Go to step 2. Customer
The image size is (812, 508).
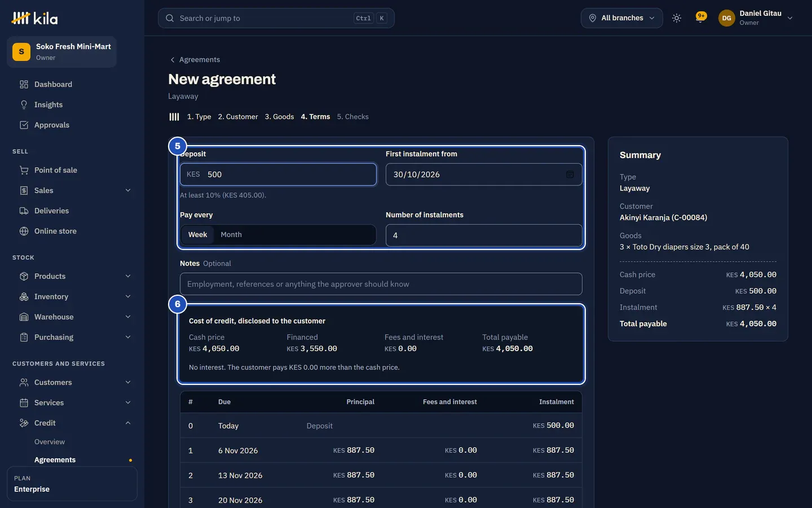238,117
